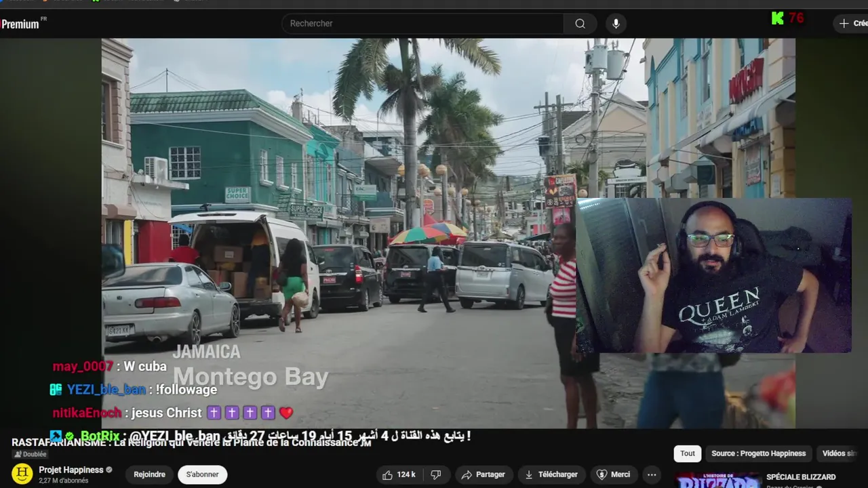Send a Merci super thanks
The image size is (868, 488).
point(614,474)
